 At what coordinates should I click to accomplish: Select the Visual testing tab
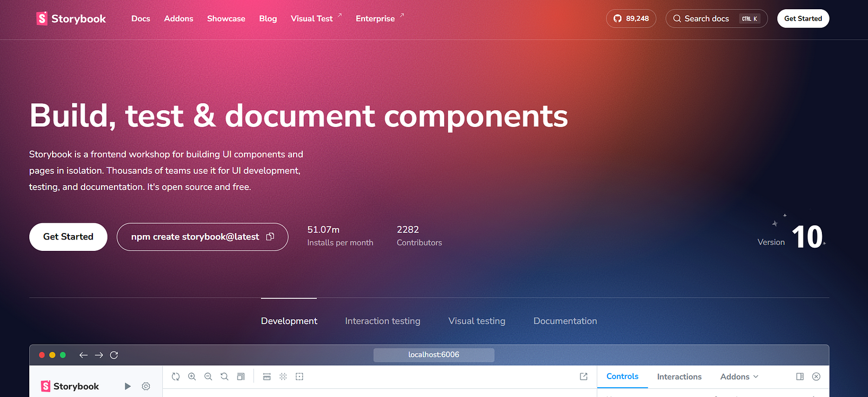(477, 321)
